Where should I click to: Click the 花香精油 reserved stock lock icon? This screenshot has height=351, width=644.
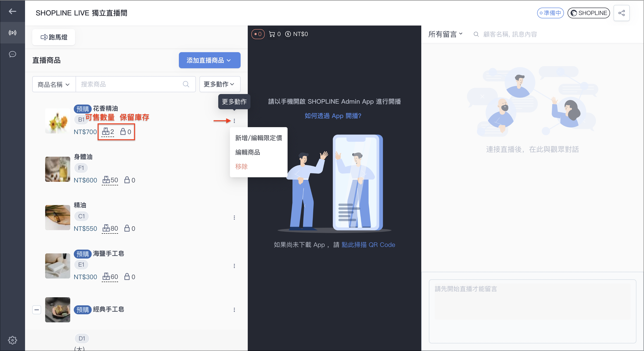(x=123, y=131)
